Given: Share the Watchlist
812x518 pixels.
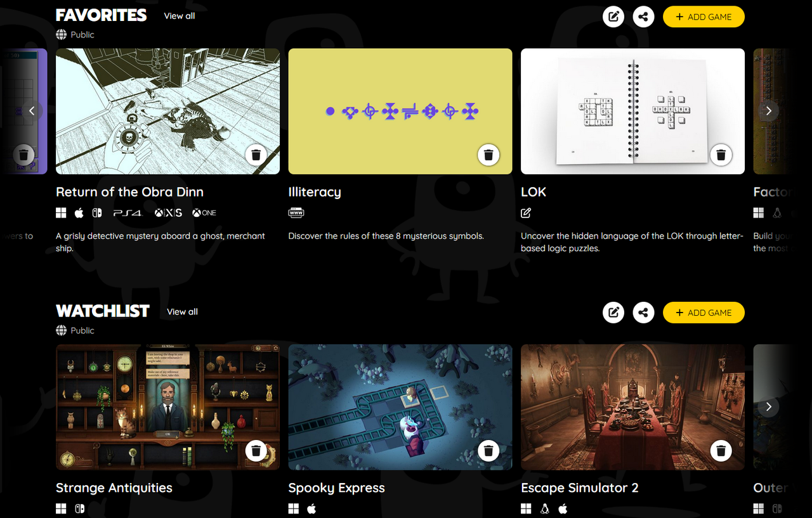Looking at the screenshot, I should (643, 313).
